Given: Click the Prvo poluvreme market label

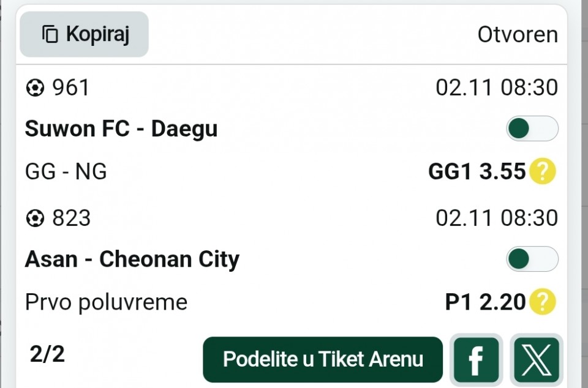Looking at the screenshot, I should pyautogui.click(x=106, y=302).
